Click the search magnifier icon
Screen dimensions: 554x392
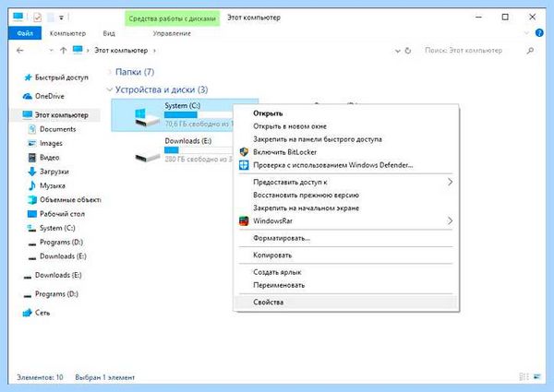coord(530,51)
